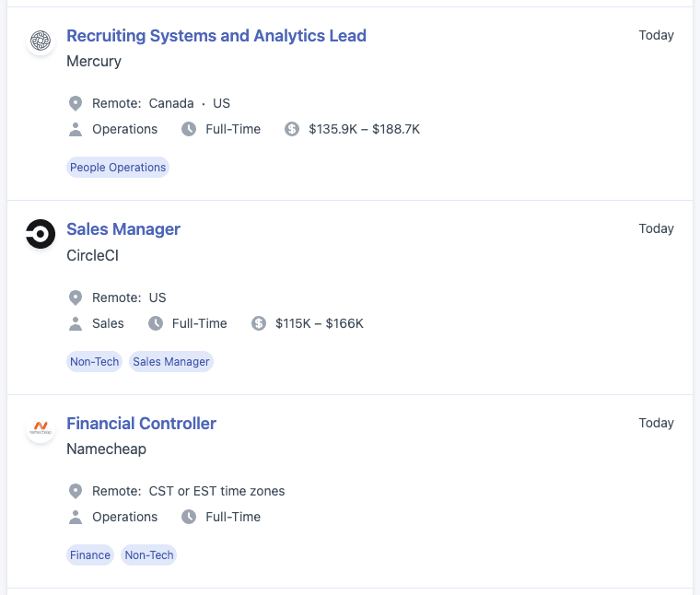Click the Mercury company name

click(94, 61)
